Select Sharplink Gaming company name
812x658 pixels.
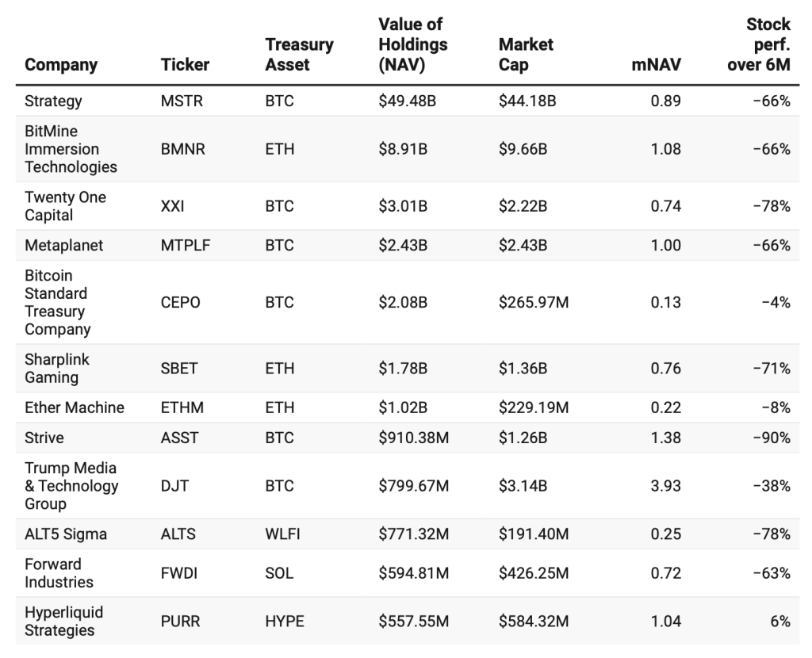[x=57, y=369]
